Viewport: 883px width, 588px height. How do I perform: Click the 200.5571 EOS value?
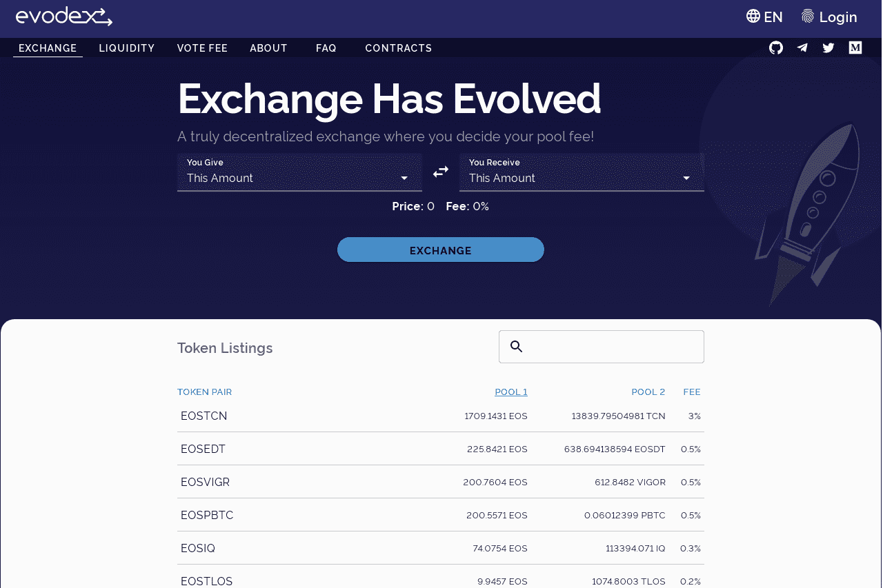click(497, 516)
